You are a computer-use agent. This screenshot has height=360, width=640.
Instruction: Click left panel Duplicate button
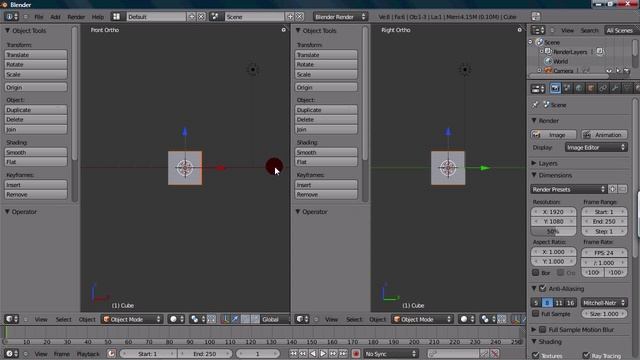(36, 110)
